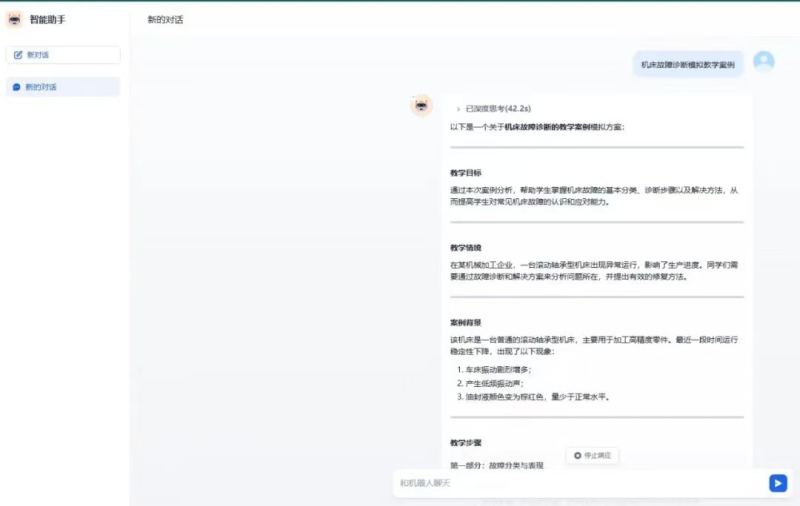Click the text 第一部分：故障分类与表现
This screenshot has height=506, width=800.
point(496,465)
